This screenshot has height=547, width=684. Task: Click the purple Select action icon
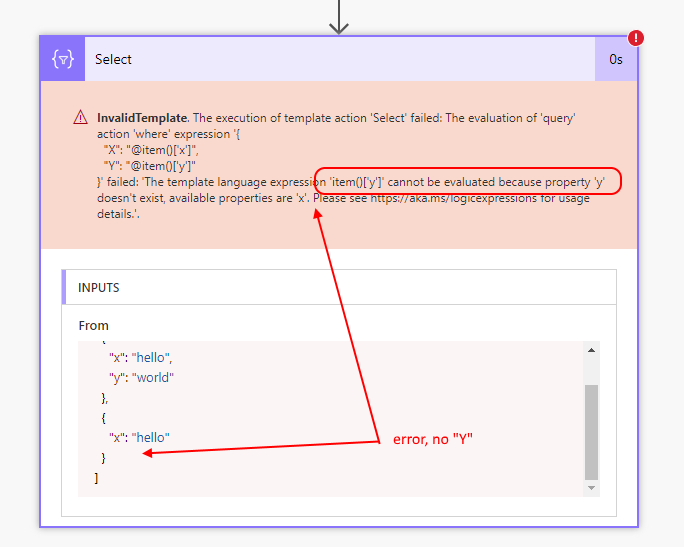click(62, 59)
